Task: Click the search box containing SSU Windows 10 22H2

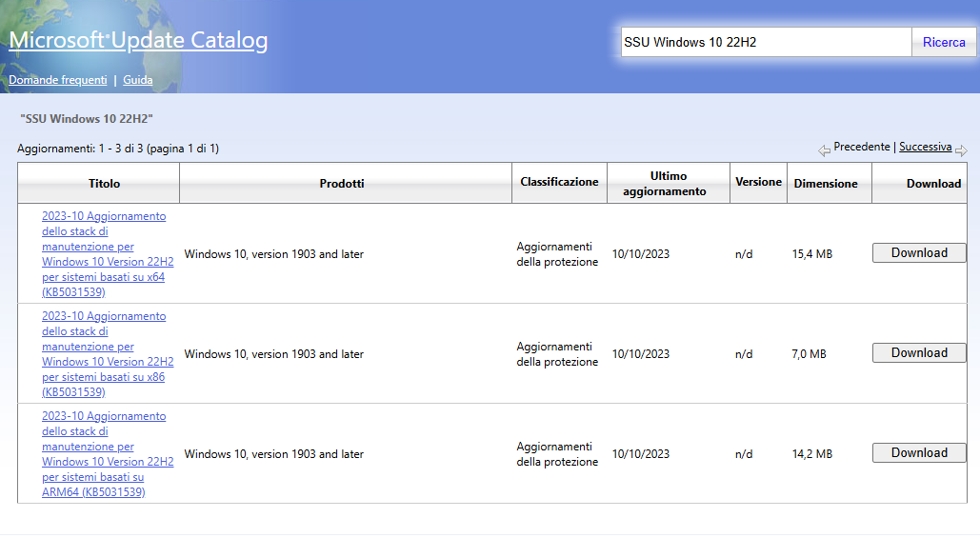Action: point(766,42)
